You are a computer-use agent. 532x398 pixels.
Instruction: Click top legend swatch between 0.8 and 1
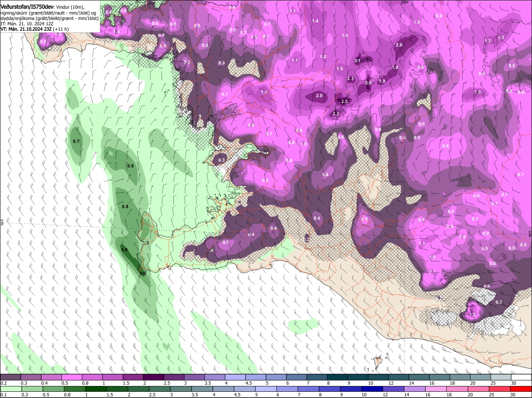pyautogui.click(x=92, y=377)
